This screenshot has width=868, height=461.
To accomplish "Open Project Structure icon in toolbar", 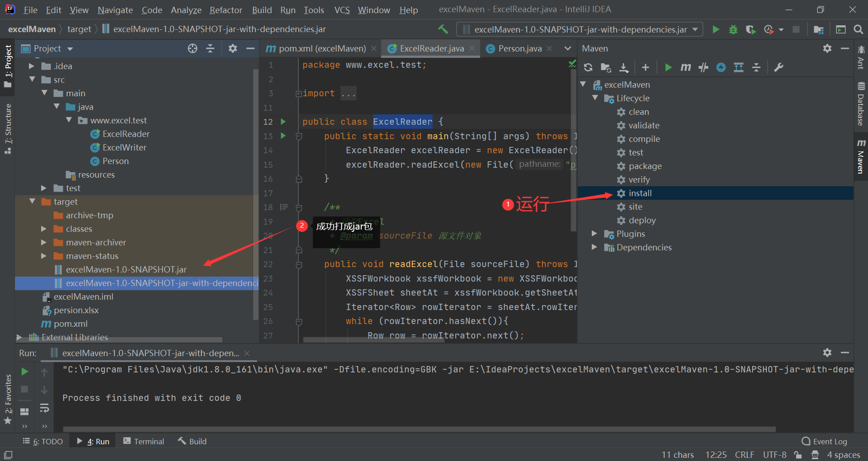I will point(818,29).
